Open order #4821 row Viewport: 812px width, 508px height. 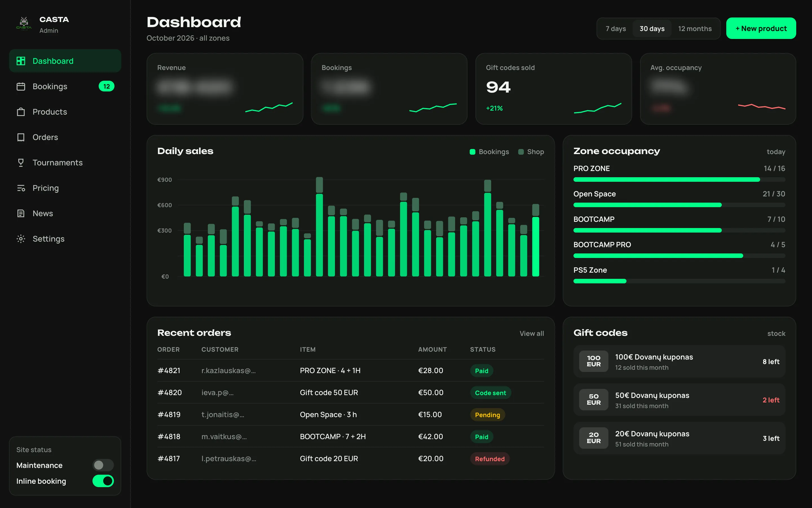pos(351,371)
